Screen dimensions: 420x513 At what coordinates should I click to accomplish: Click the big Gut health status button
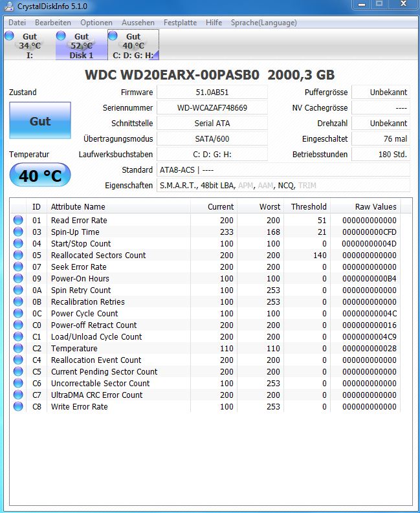click(x=40, y=121)
